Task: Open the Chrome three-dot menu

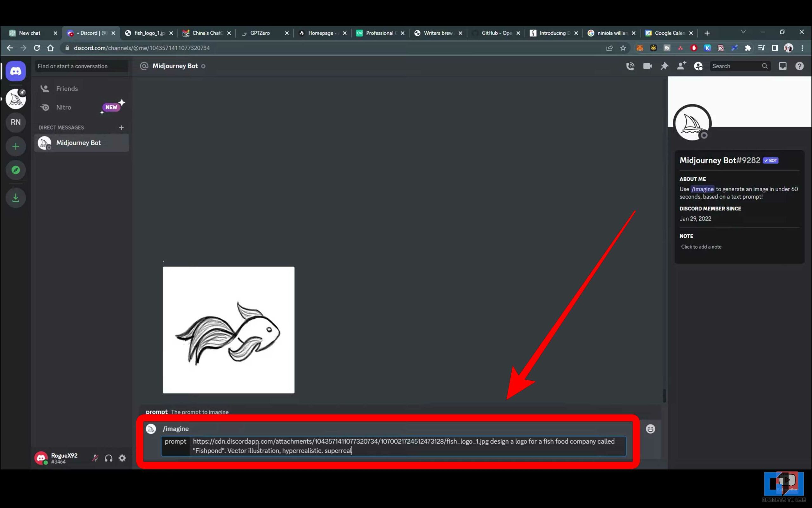Action: (802, 48)
